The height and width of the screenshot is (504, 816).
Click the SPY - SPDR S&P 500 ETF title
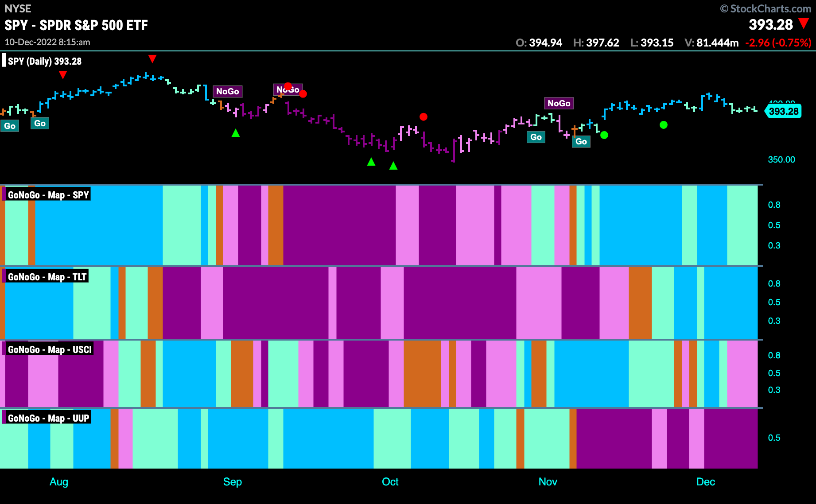click(x=76, y=25)
